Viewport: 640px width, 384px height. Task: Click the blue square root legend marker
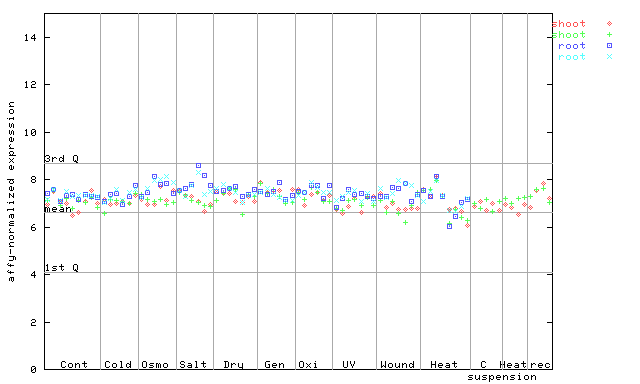609,46
